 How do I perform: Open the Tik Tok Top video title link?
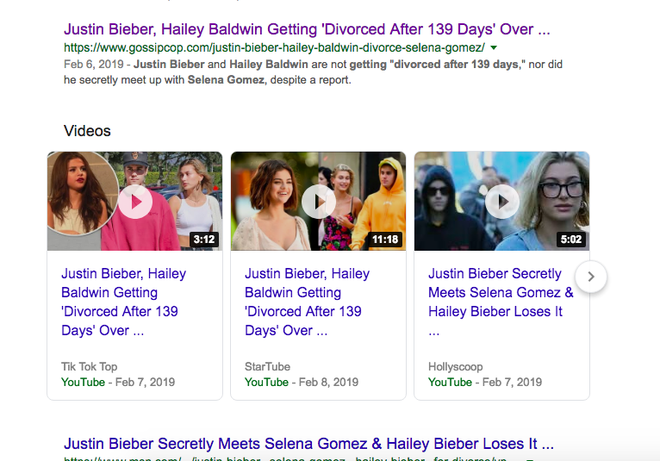[124, 302]
